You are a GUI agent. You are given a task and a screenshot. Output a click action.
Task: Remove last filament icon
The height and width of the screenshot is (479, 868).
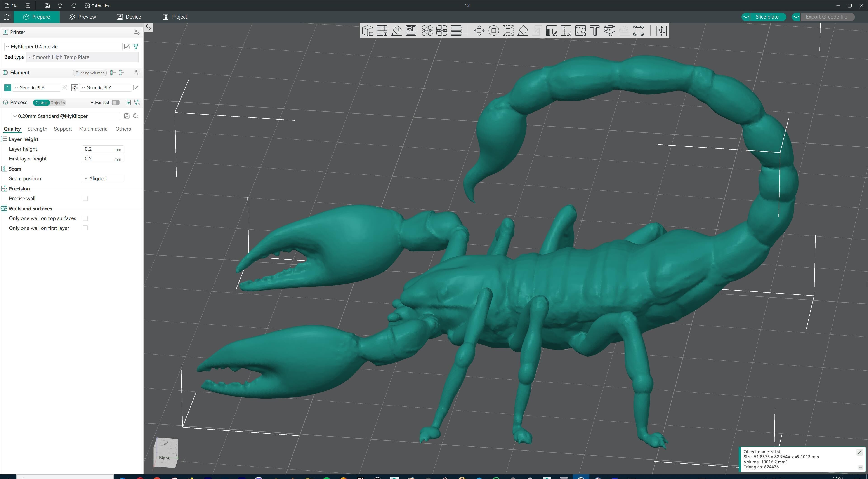(113, 73)
